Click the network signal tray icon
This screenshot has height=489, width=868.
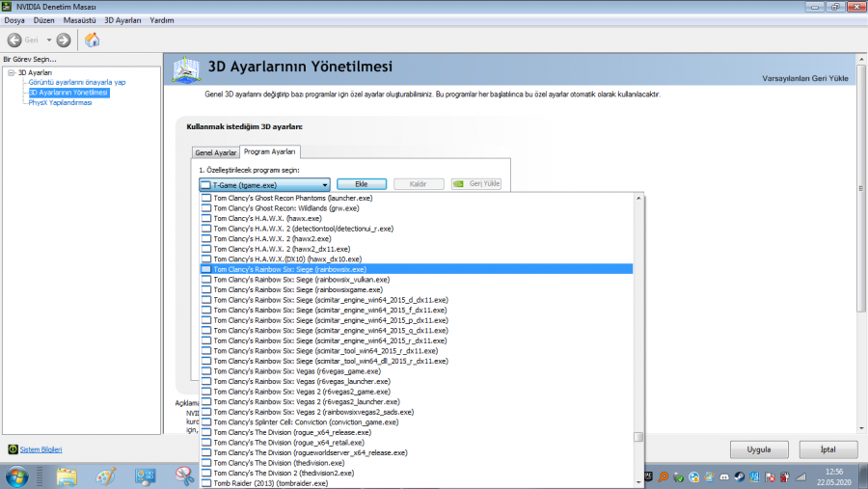pos(801,476)
